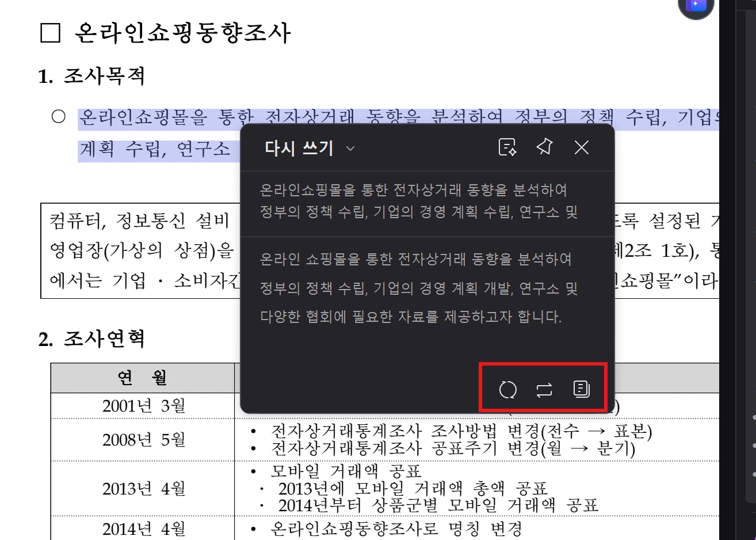Screen dimensions: 756x540
Task: Select the 연 월 table header cell
Action: point(142,378)
